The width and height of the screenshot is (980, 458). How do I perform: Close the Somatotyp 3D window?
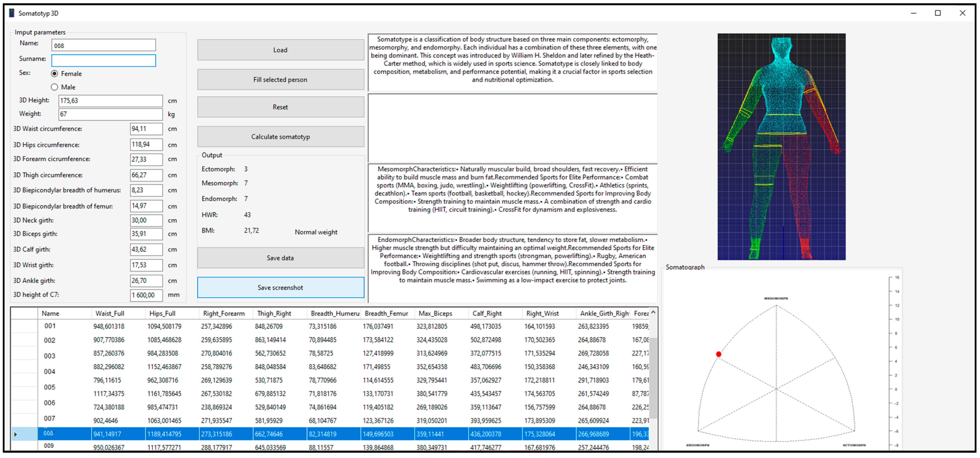click(x=963, y=13)
